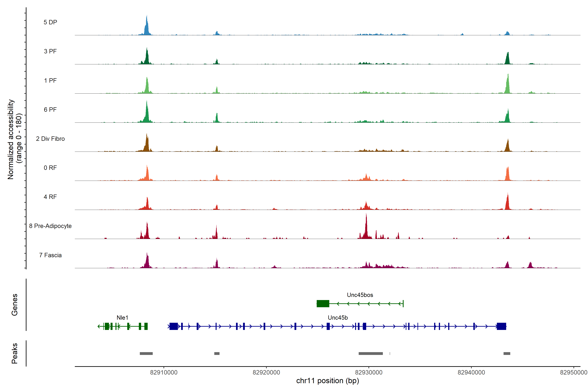Click the Unc45b gene label

click(x=337, y=318)
